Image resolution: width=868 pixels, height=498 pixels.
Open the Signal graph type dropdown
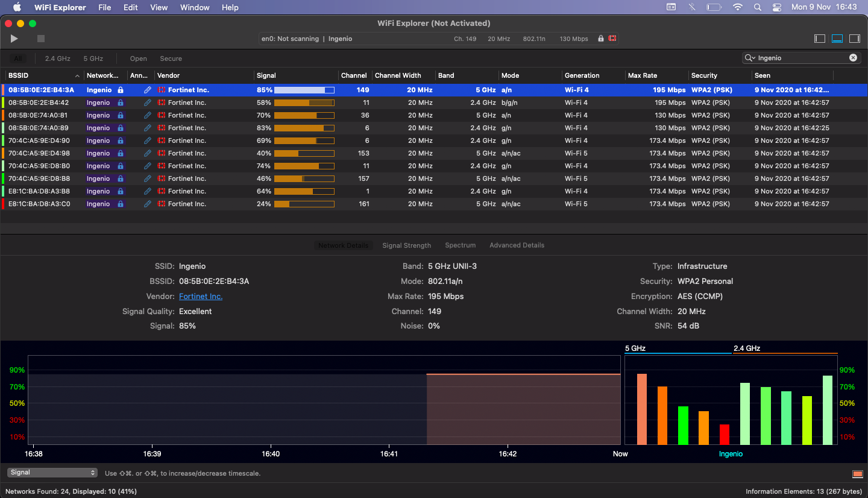pyautogui.click(x=52, y=473)
